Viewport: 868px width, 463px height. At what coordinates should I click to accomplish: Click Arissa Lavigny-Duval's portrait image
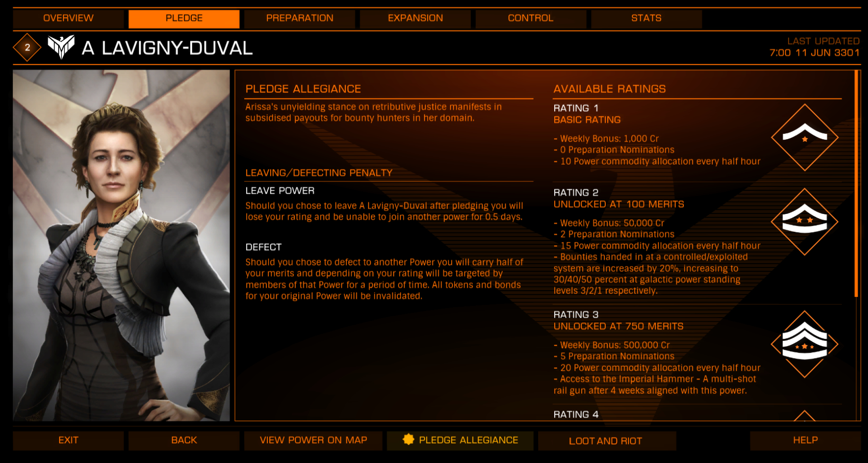121,245
